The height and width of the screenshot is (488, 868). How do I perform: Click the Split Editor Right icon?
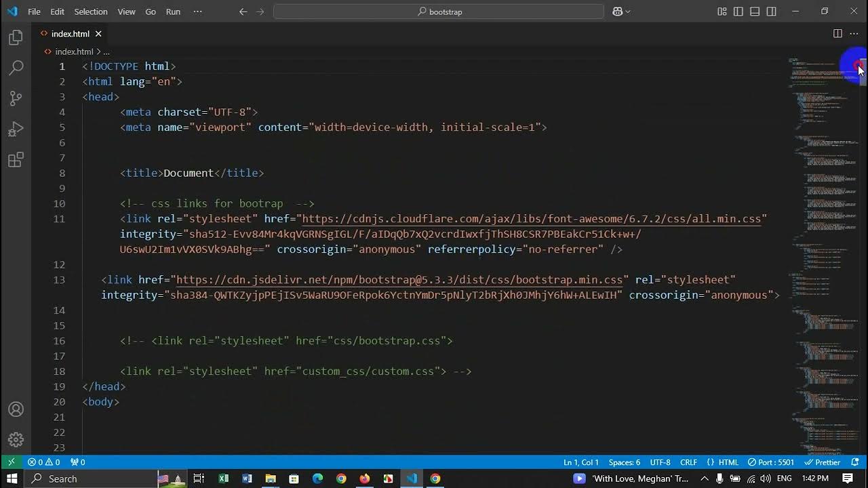click(837, 33)
